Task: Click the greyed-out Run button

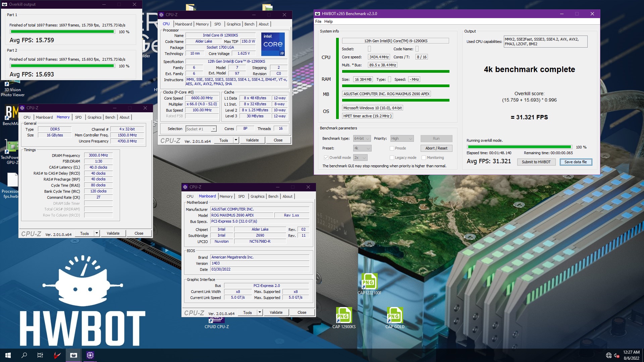Action: (x=436, y=138)
